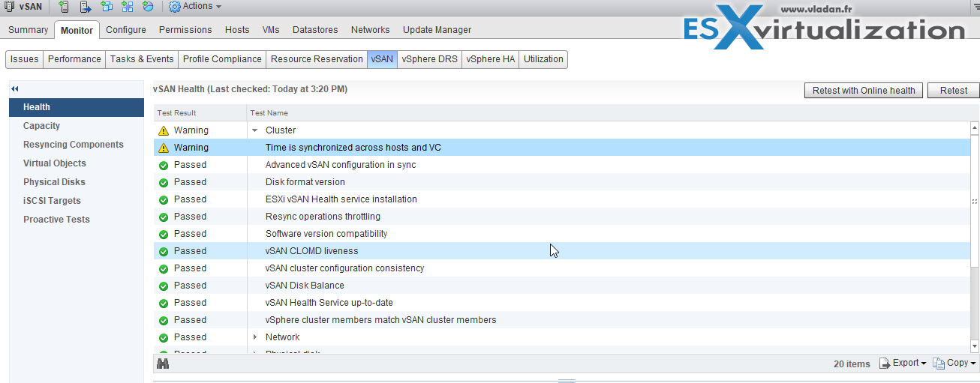Select the vSphere HA sub-tab
The height and width of the screenshot is (383, 980).
pyautogui.click(x=490, y=59)
